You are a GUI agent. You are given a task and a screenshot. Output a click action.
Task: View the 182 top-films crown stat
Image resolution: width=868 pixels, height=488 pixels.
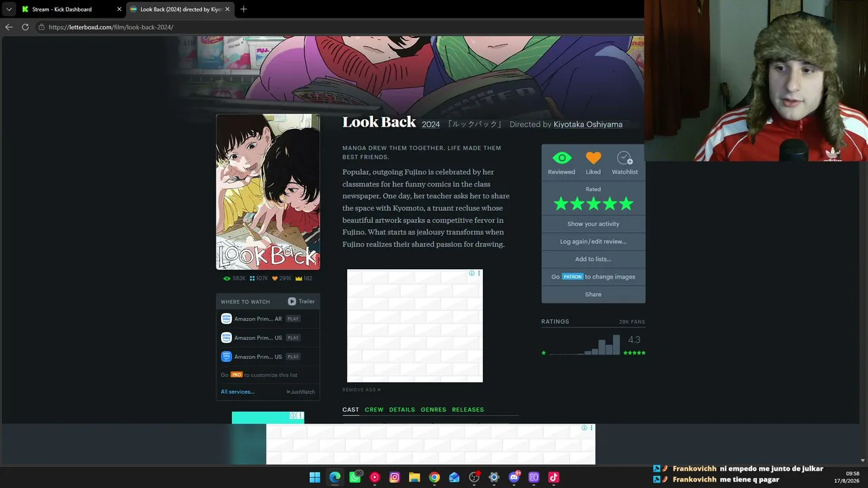[x=303, y=279]
